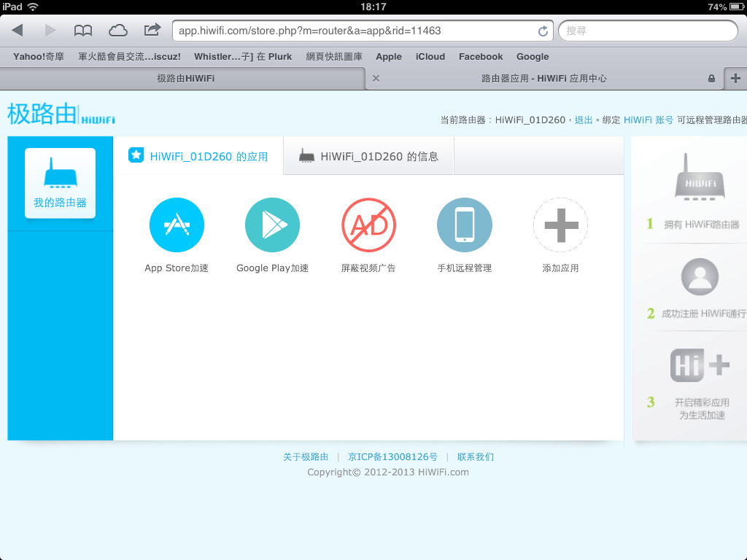Open 屏蔽视频广告 AD block icon
The height and width of the screenshot is (560, 747).
368,225
